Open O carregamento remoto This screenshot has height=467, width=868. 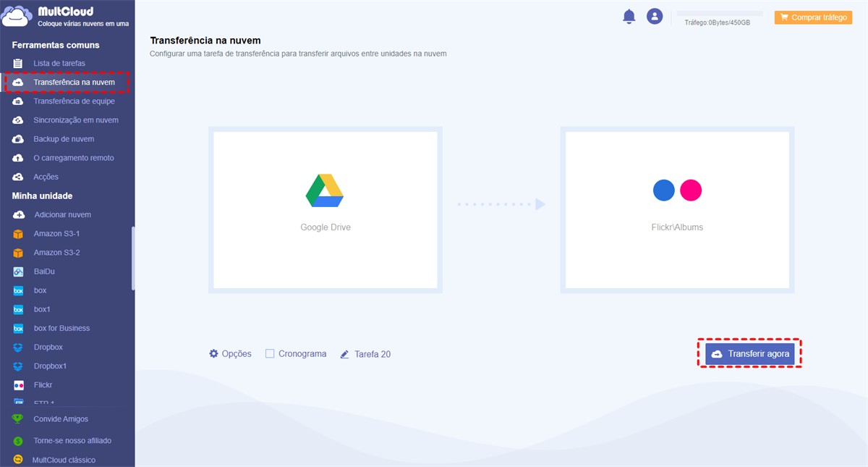click(74, 158)
